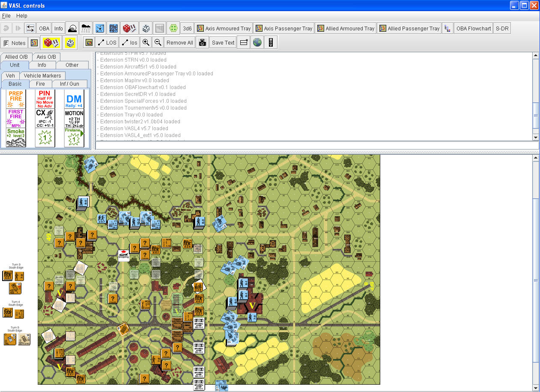
Task: Toggle the LOS thread tool
Action: pyautogui.click(x=107, y=42)
